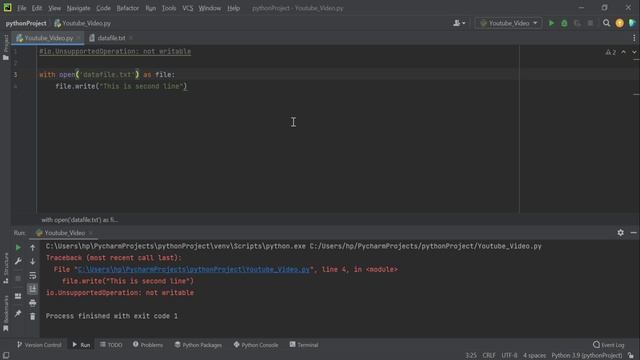
Task: Stop process in Run panel
Action: coord(18,278)
